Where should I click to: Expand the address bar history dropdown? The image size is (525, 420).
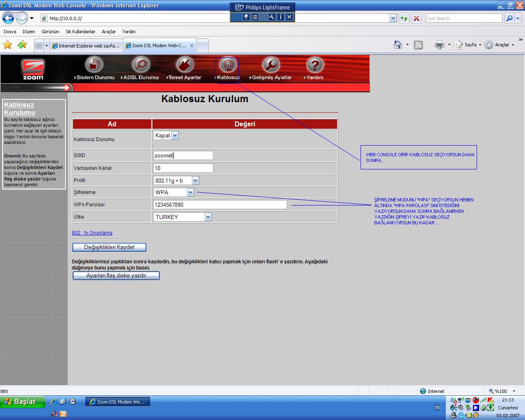click(393, 18)
